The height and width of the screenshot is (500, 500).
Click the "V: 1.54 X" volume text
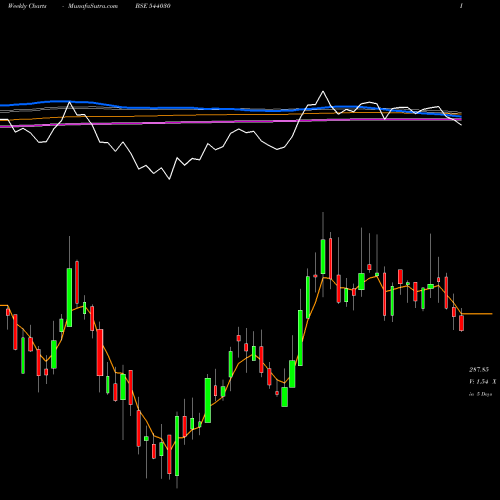(482, 382)
